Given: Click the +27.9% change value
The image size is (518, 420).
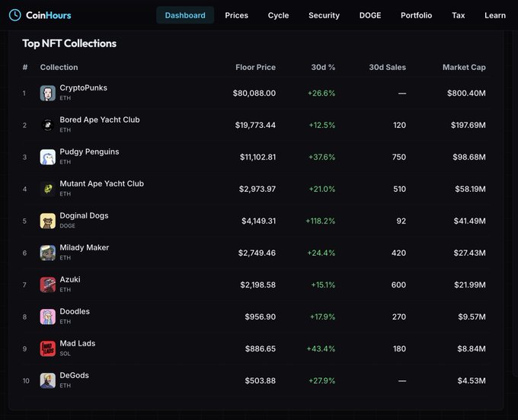Looking at the screenshot, I should coord(321,380).
